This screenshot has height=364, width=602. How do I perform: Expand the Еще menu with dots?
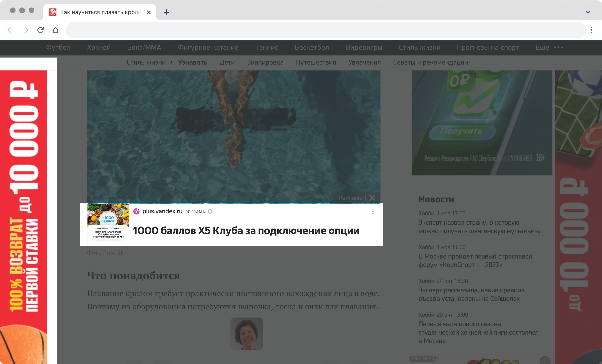point(549,47)
